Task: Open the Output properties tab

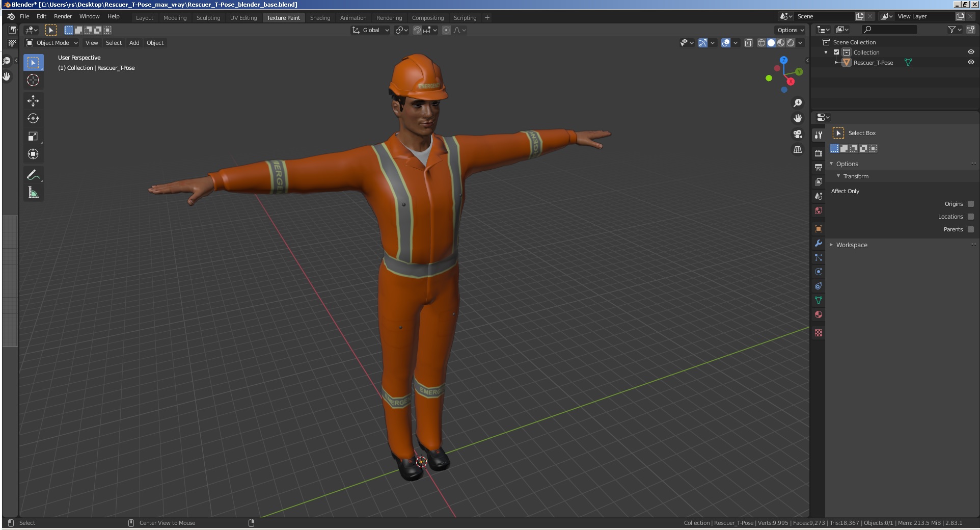Action: point(819,167)
